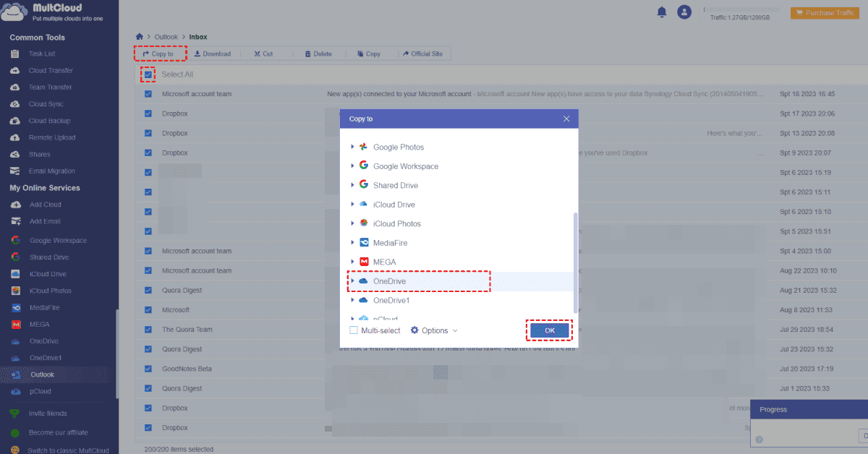Click the Copy toolbar button
This screenshot has width=868, height=454.
pos(369,53)
